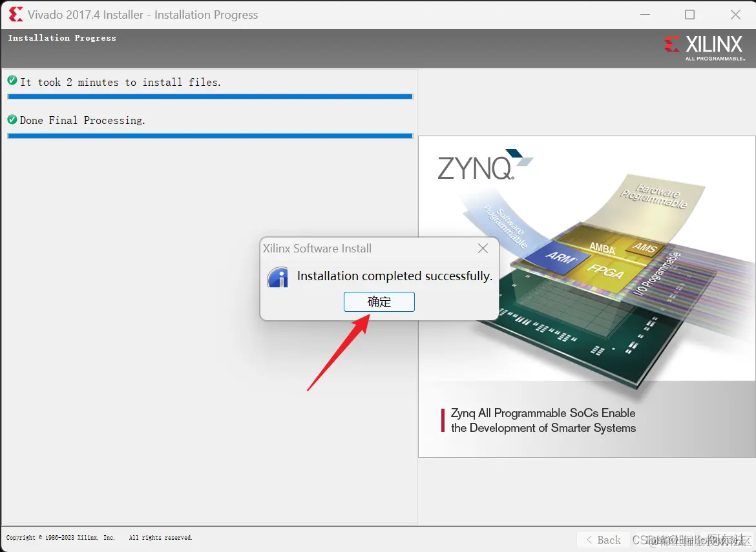The height and width of the screenshot is (552, 756).
Task: Confirm the dialog with the 确定 button
Action: tap(379, 302)
